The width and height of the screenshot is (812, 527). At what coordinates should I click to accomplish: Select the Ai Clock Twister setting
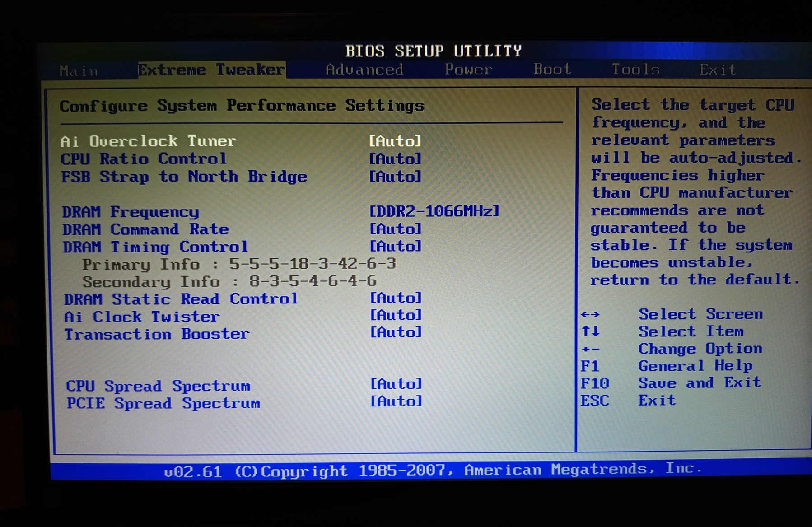pyautogui.click(x=142, y=317)
